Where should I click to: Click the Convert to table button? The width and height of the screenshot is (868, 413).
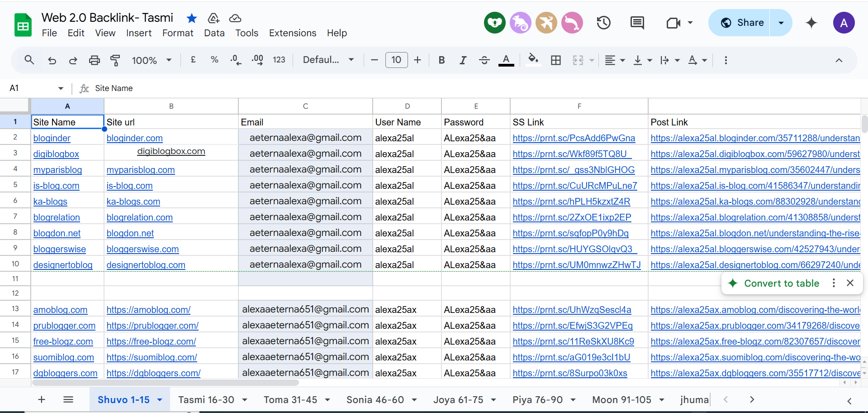[x=781, y=283]
